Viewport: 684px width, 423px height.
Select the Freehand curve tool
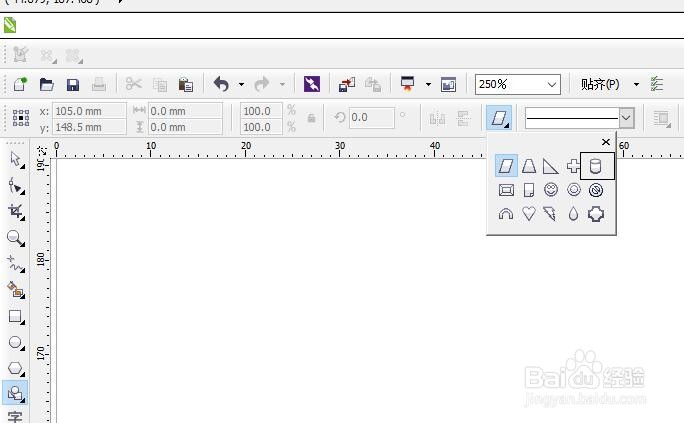tap(16, 264)
